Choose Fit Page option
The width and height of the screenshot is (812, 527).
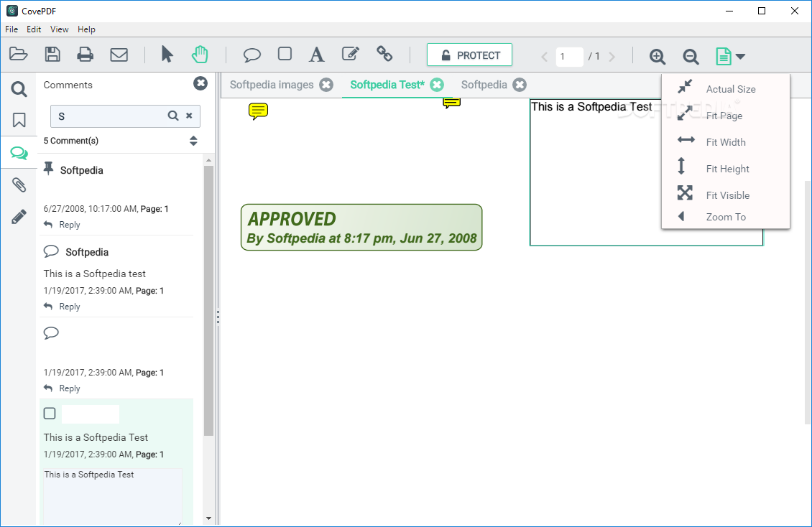tap(726, 116)
